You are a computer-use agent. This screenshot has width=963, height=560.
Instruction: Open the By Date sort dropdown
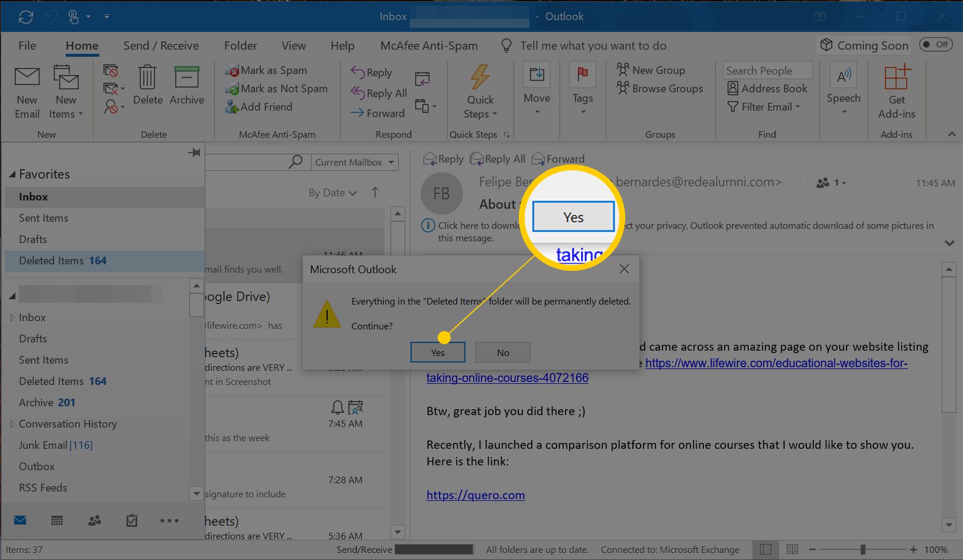(332, 193)
